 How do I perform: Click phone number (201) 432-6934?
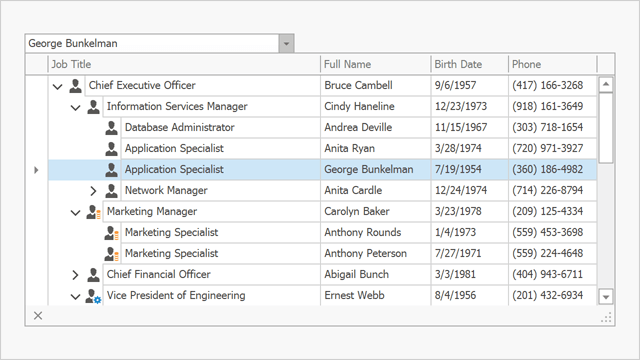coord(547,296)
